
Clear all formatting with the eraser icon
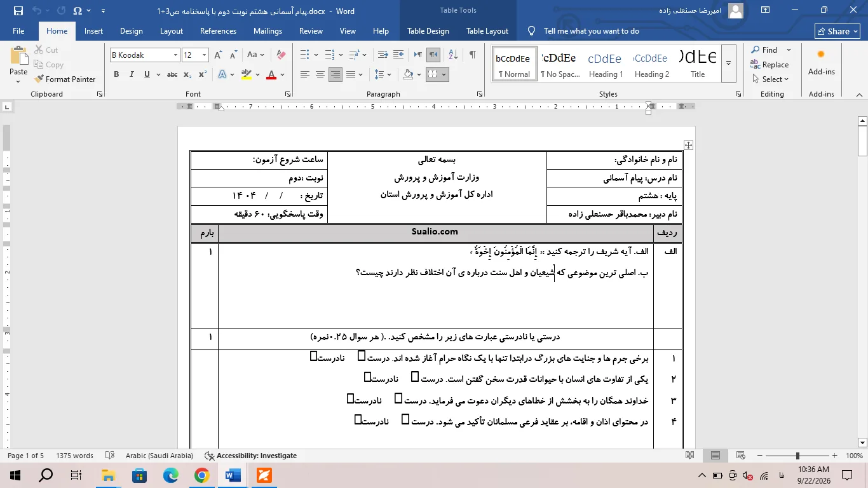point(281,55)
